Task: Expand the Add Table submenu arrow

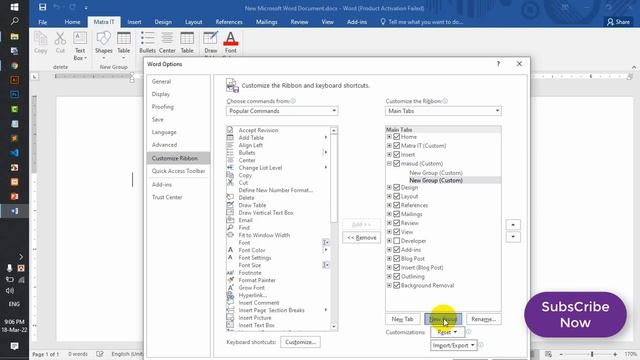Action: point(326,138)
